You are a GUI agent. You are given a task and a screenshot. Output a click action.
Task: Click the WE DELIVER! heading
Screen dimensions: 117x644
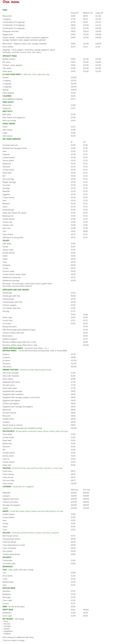tap(8, 619)
